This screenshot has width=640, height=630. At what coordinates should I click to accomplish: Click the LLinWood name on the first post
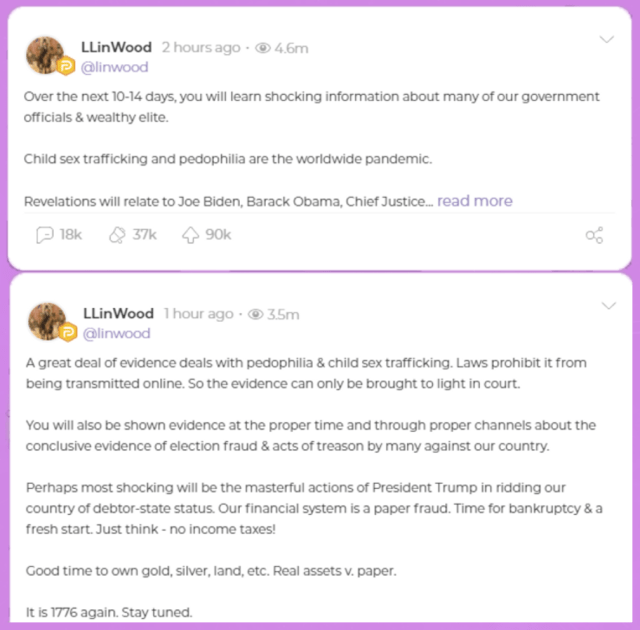[117, 48]
